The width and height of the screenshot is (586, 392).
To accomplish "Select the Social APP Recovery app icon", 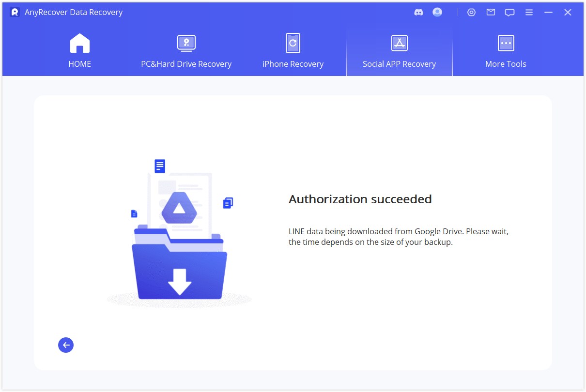I will (x=399, y=43).
